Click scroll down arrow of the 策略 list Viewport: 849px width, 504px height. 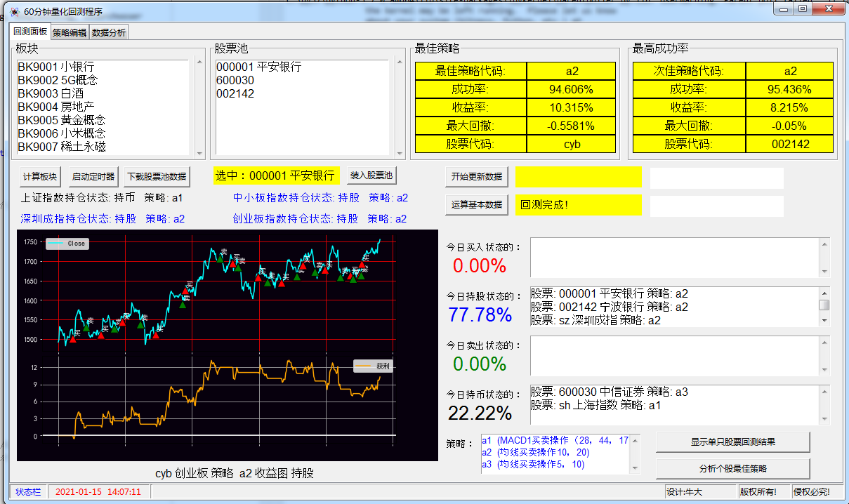point(635,468)
